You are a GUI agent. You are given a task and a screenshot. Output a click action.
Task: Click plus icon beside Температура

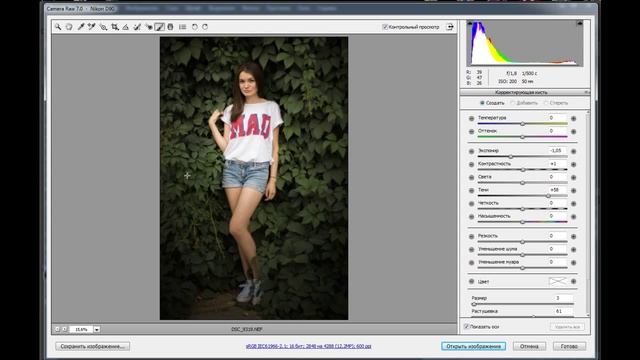(573, 118)
